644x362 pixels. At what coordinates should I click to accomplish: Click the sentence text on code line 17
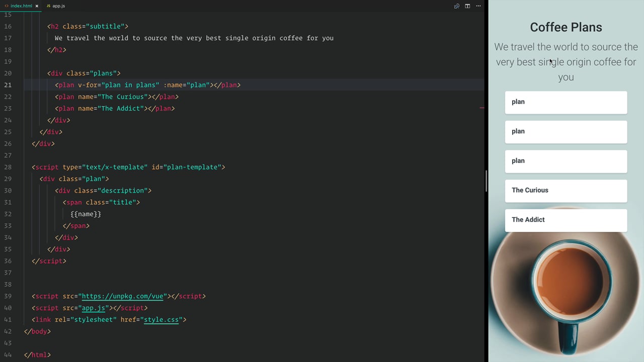(x=194, y=38)
